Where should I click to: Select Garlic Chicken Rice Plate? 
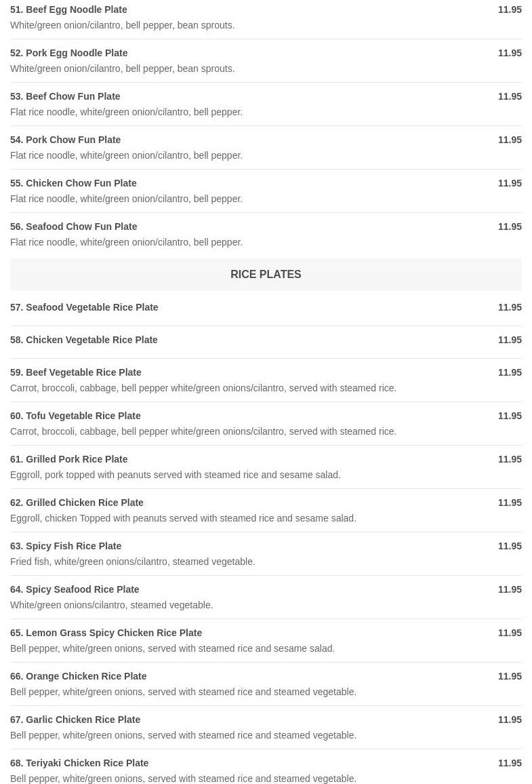tap(75, 720)
